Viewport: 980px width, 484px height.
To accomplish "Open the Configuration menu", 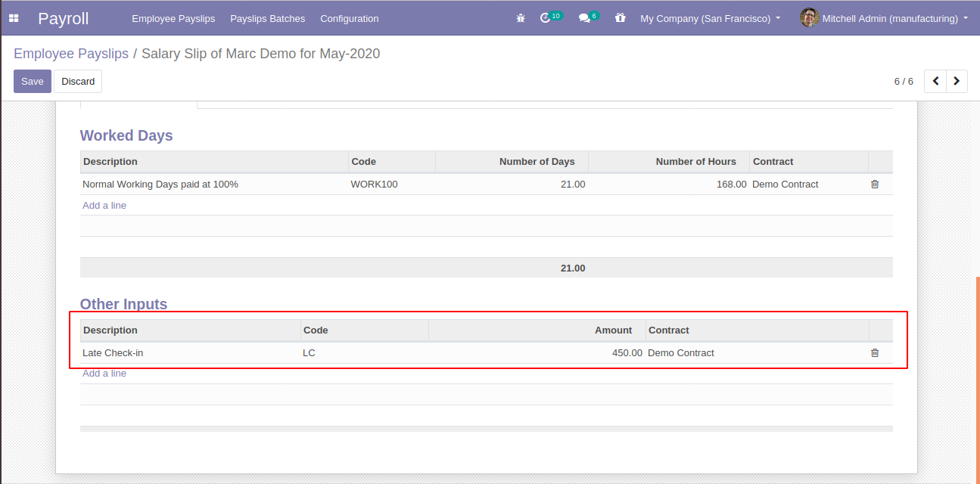I will pos(349,18).
